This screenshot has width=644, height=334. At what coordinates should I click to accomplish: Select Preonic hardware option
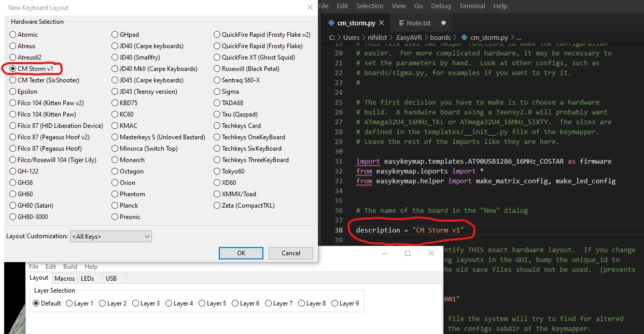point(126,217)
